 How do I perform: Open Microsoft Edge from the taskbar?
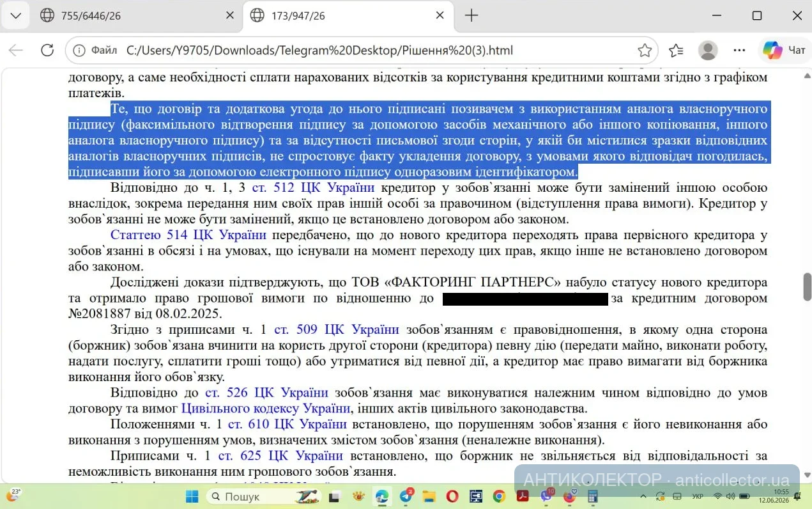click(x=382, y=496)
